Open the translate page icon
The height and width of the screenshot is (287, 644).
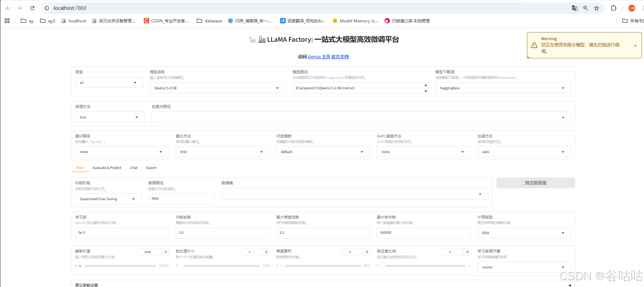click(x=574, y=8)
